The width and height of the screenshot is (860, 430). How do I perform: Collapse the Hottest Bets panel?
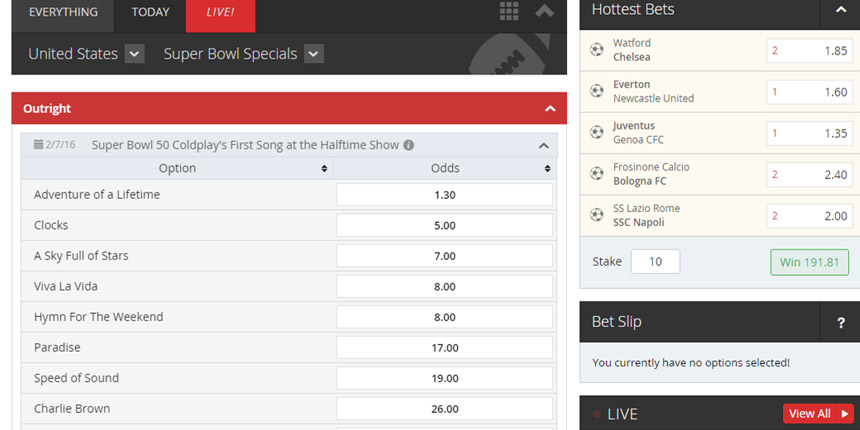click(841, 10)
